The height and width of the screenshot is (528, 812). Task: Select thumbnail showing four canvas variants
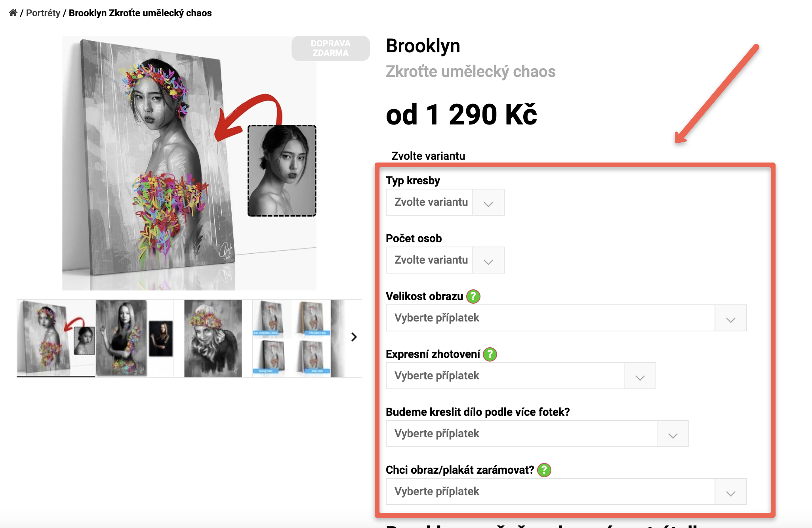click(x=292, y=338)
